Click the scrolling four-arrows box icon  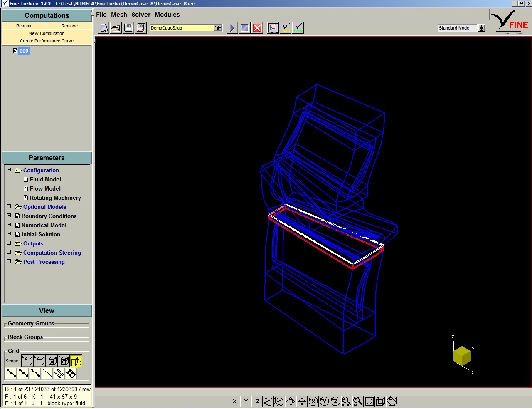[291, 401]
